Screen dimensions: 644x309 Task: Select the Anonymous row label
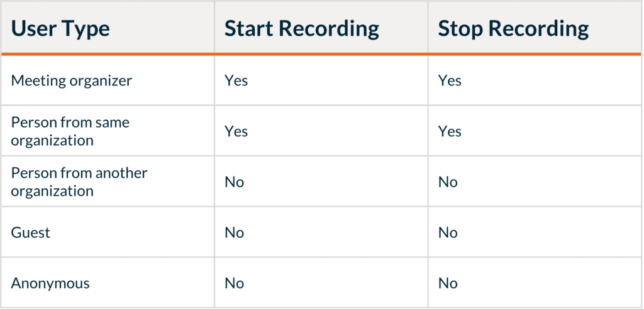pyautogui.click(x=50, y=283)
